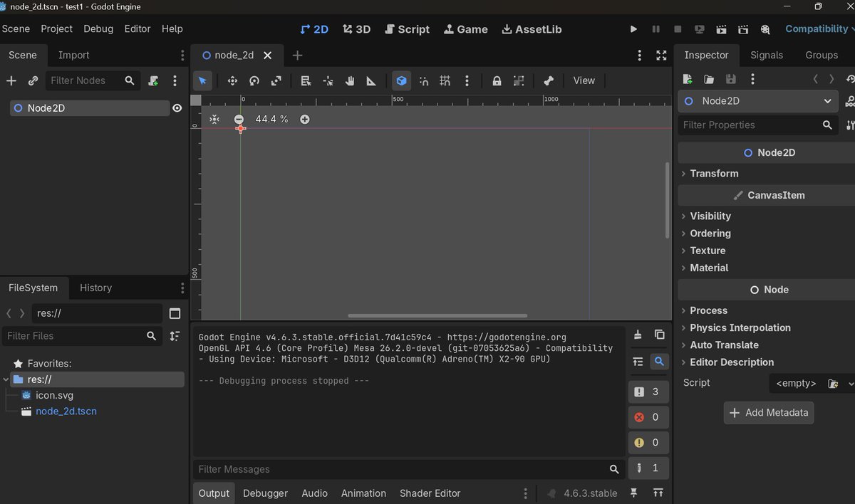Run the project with play button
The height and width of the screenshot is (504, 855).
click(x=633, y=29)
